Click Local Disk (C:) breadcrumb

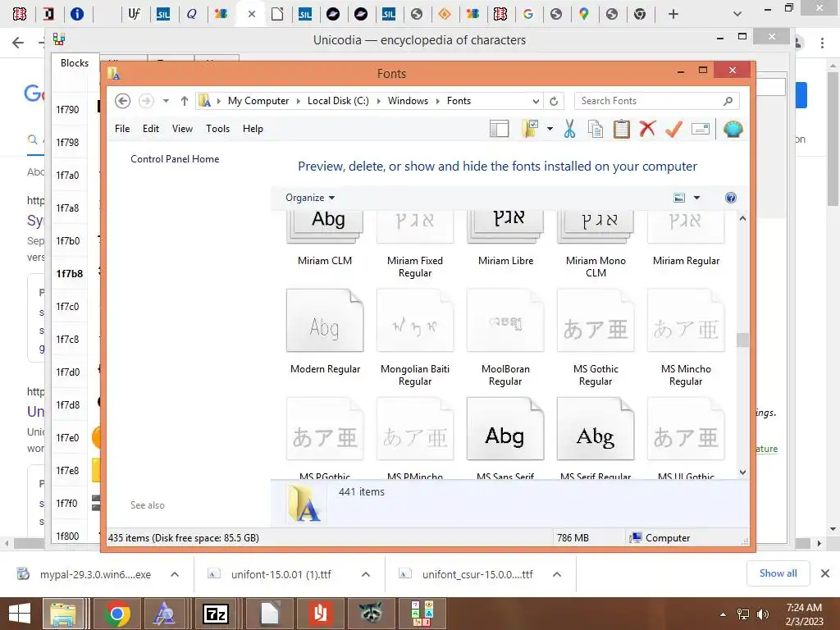(338, 101)
